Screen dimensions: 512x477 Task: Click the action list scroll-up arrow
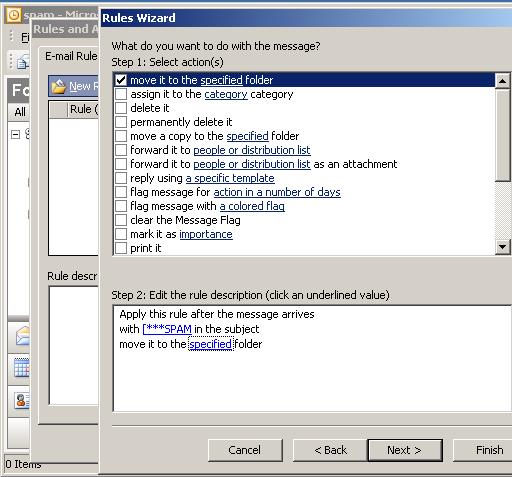pos(502,81)
